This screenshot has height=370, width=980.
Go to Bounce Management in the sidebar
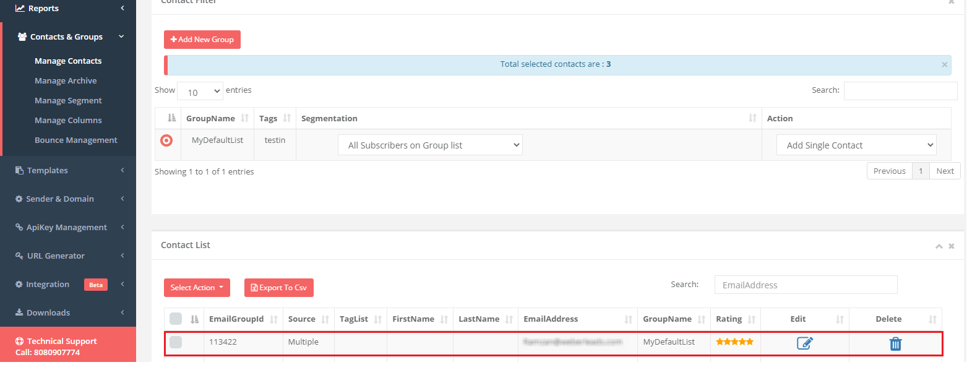75,140
